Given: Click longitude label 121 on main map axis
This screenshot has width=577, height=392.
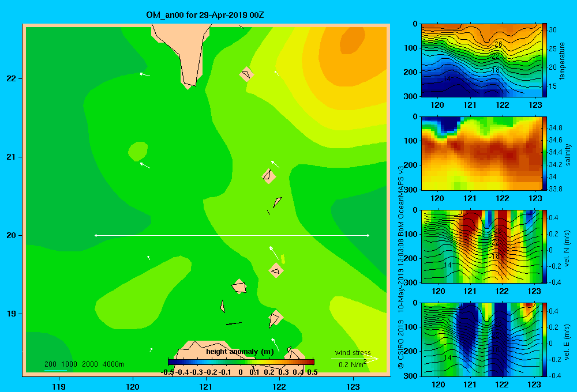Looking at the screenshot, I should click(206, 386).
